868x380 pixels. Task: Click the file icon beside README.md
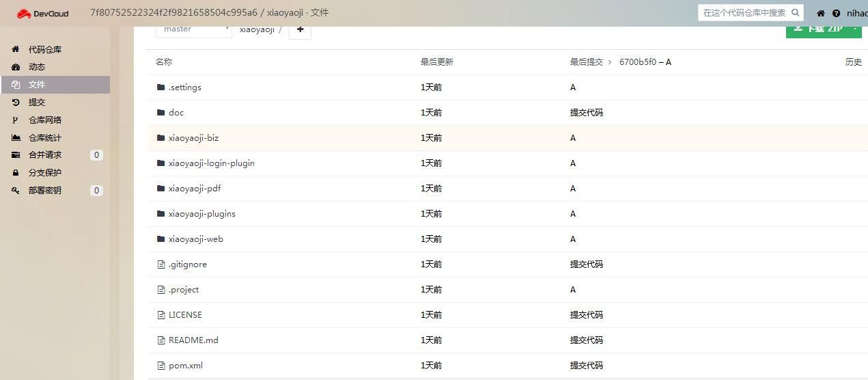pyautogui.click(x=161, y=340)
